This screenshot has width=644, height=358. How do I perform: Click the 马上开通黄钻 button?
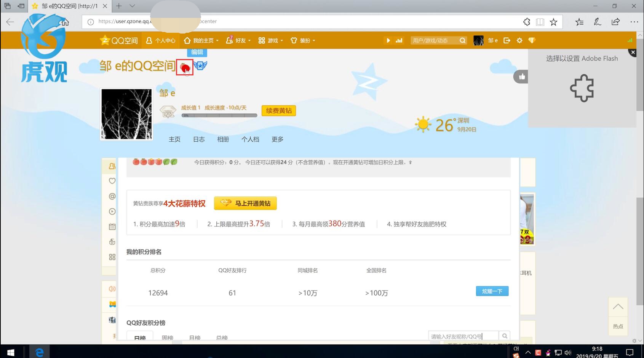(245, 203)
